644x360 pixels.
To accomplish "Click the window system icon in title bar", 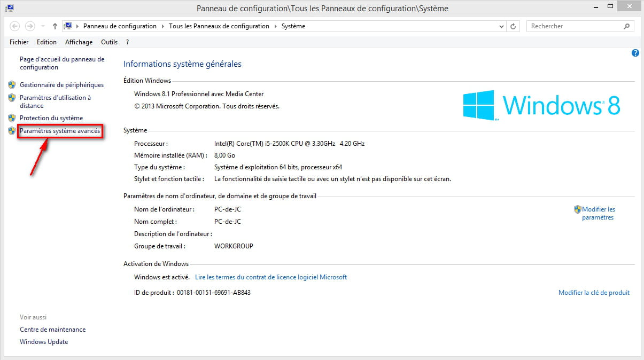I will coord(10,8).
